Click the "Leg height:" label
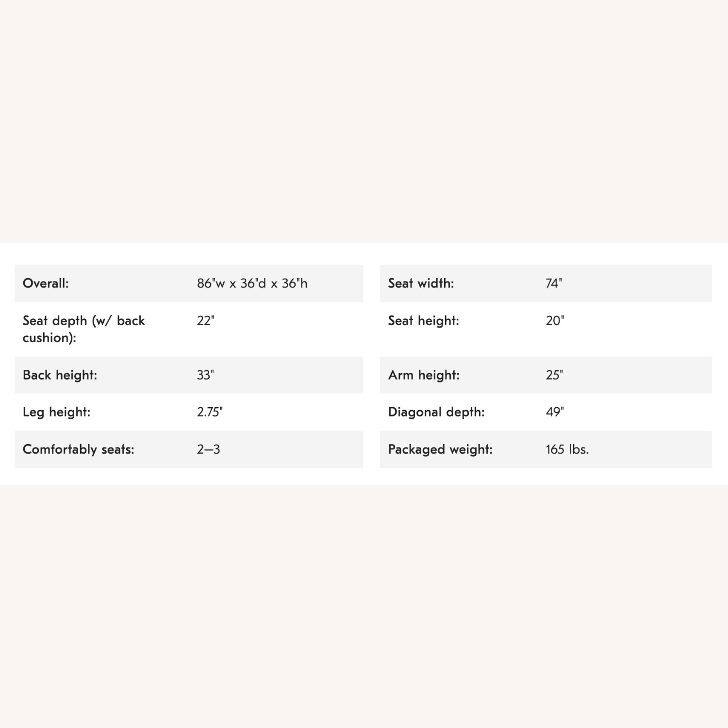This screenshot has height=728, width=728. (56, 412)
